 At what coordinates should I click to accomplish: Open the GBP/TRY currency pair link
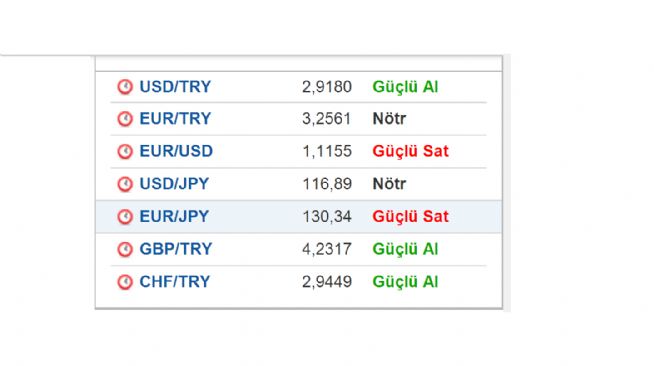tap(176, 249)
